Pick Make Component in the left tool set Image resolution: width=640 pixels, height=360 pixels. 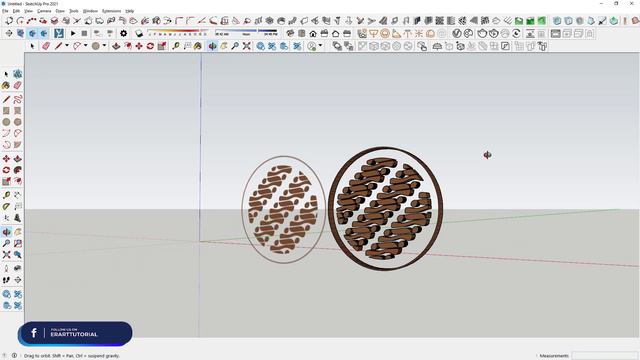[x=18, y=74]
